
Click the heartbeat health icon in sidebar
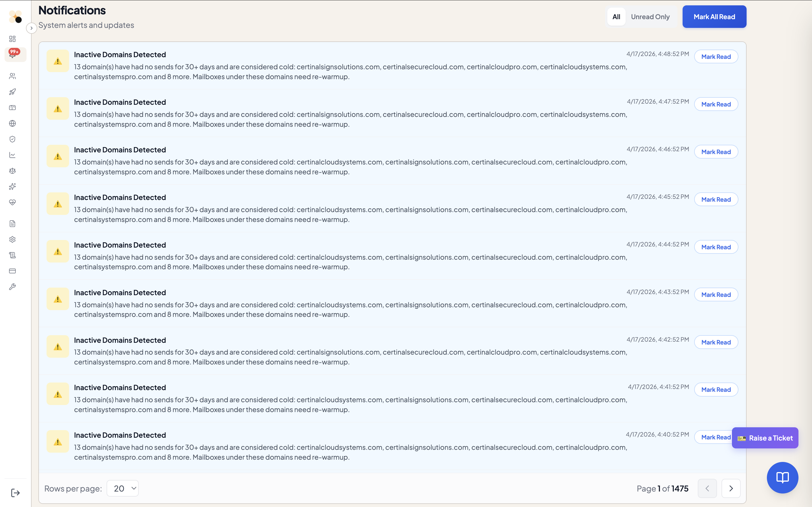coord(12,202)
